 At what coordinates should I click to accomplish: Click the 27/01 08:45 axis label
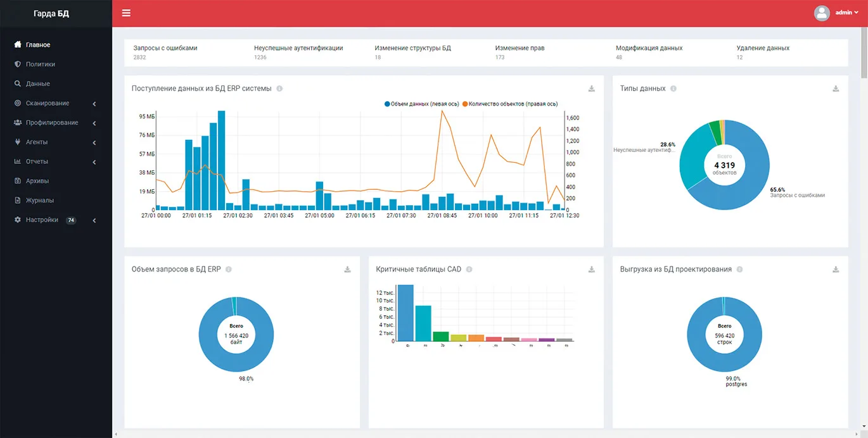[x=442, y=215]
